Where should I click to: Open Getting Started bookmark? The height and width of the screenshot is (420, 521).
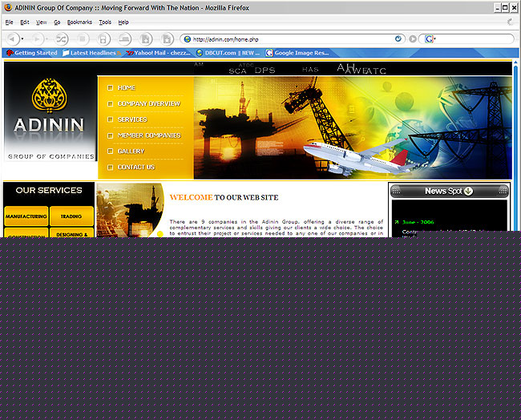(x=32, y=53)
